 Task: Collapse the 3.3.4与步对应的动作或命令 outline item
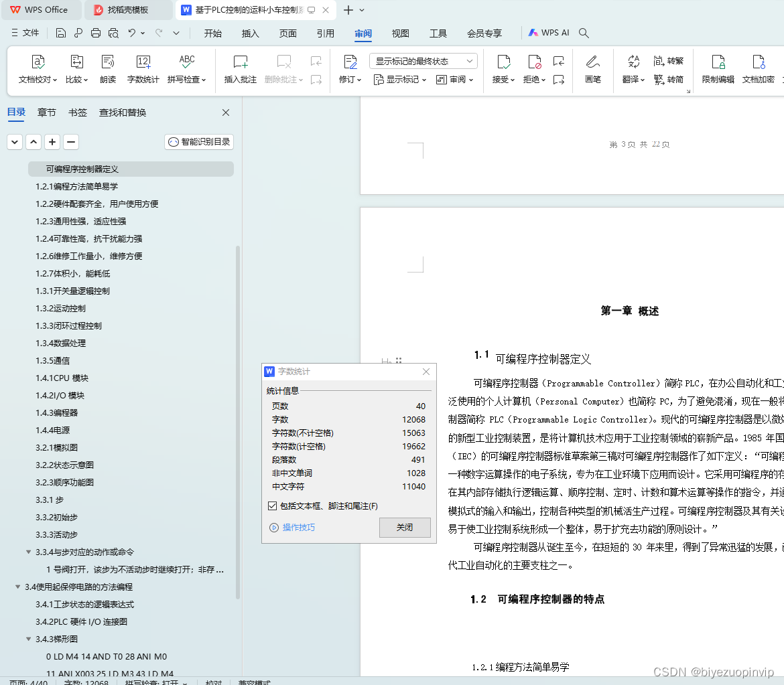29,552
